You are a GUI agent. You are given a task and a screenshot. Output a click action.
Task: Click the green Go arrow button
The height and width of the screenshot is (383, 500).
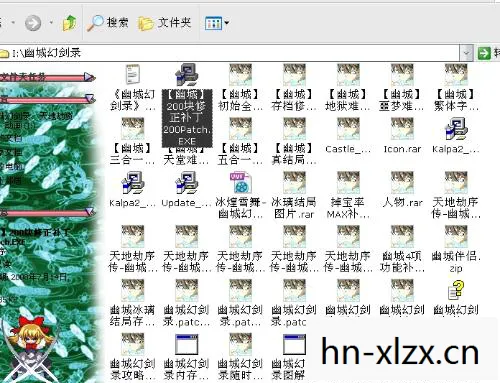484,53
